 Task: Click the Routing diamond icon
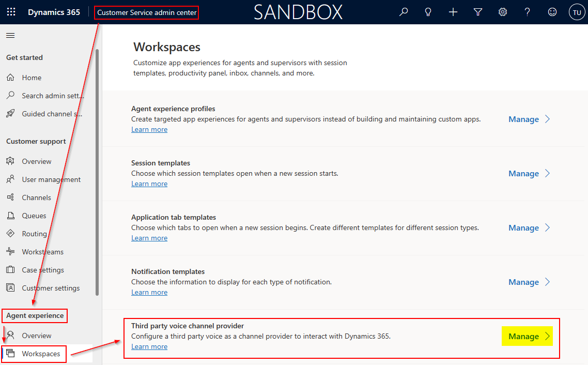(x=10, y=233)
